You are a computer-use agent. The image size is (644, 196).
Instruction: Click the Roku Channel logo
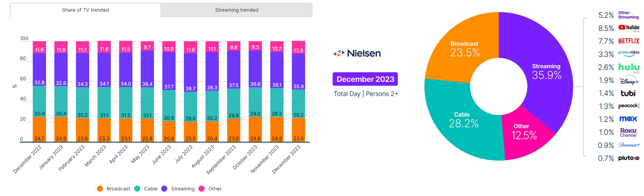pyautogui.click(x=628, y=132)
